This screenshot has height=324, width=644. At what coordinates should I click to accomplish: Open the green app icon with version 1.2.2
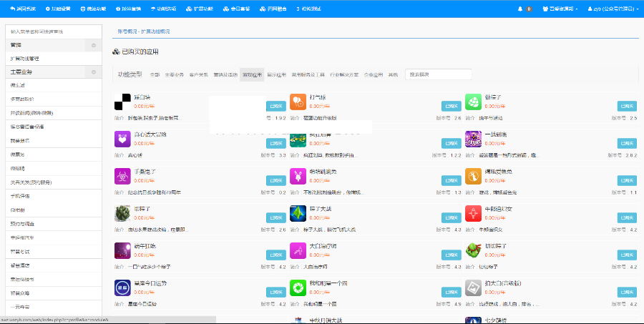tap(298, 139)
